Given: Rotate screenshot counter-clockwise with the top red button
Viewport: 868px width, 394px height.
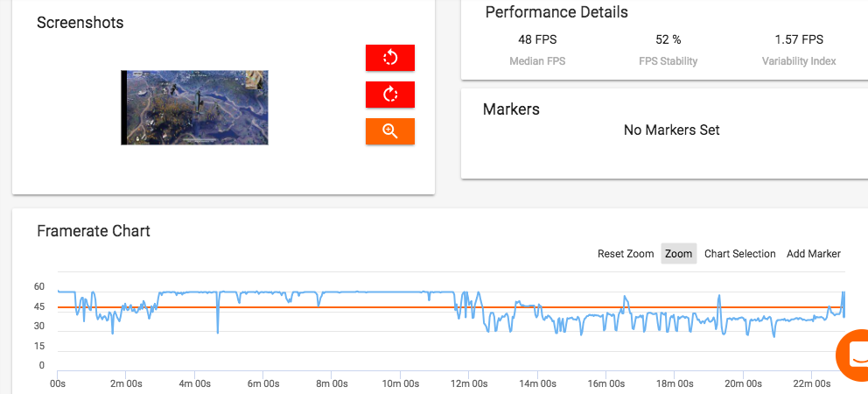Looking at the screenshot, I should point(389,58).
